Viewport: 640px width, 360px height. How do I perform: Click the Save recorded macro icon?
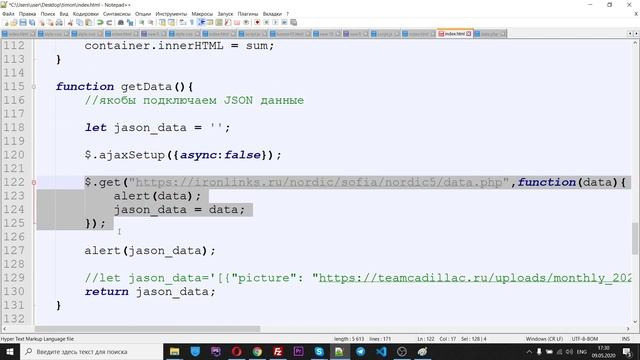click(x=293, y=22)
